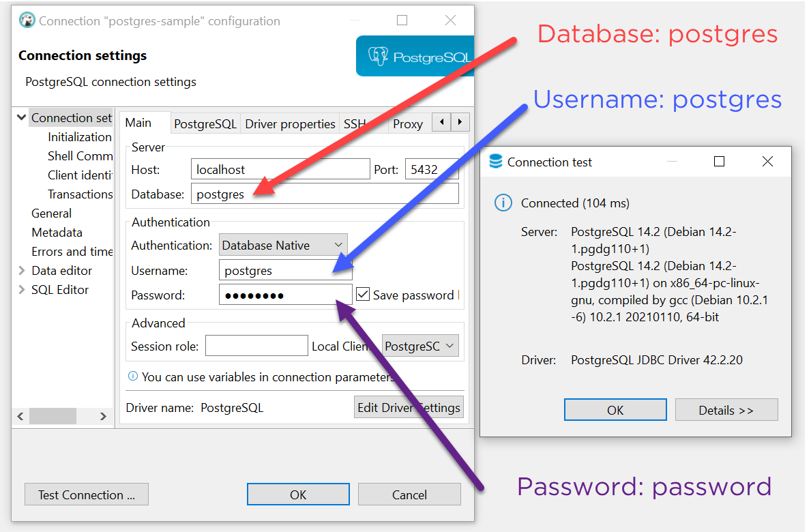This screenshot has width=811, height=532.
Task: Click Edit Driver Settings button
Action: pos(409,407)
